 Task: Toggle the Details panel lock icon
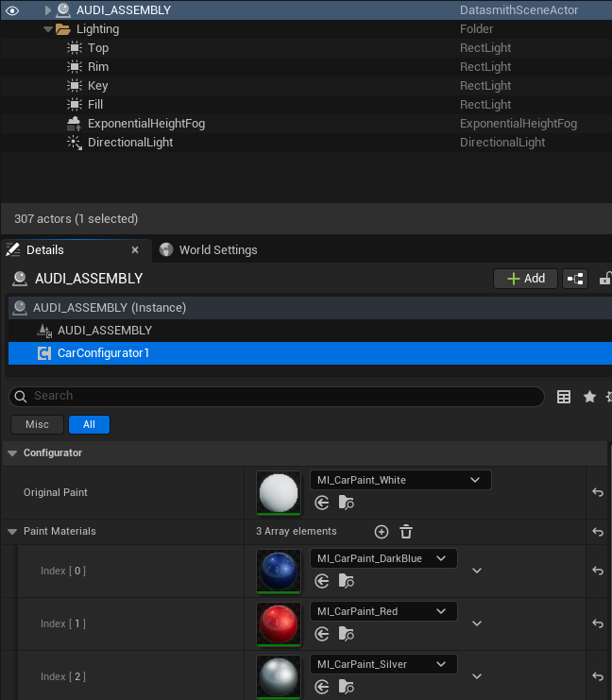click(604, 279)
